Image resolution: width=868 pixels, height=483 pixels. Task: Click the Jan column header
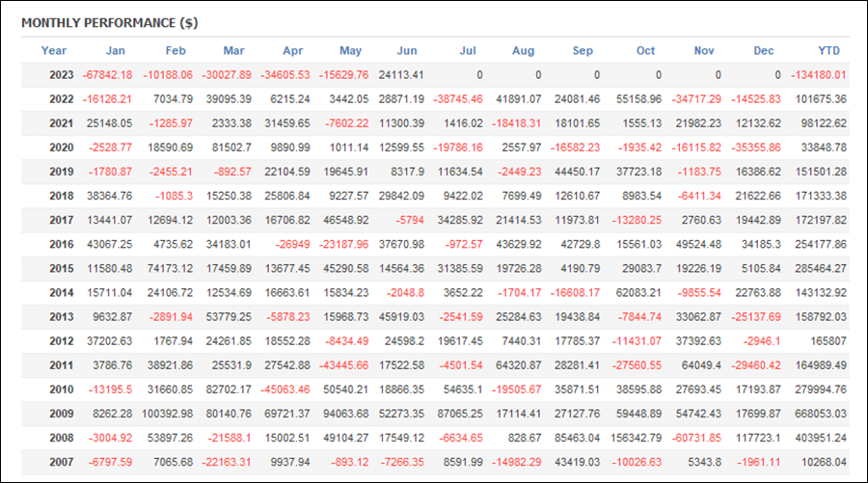[x=115, y=51]
